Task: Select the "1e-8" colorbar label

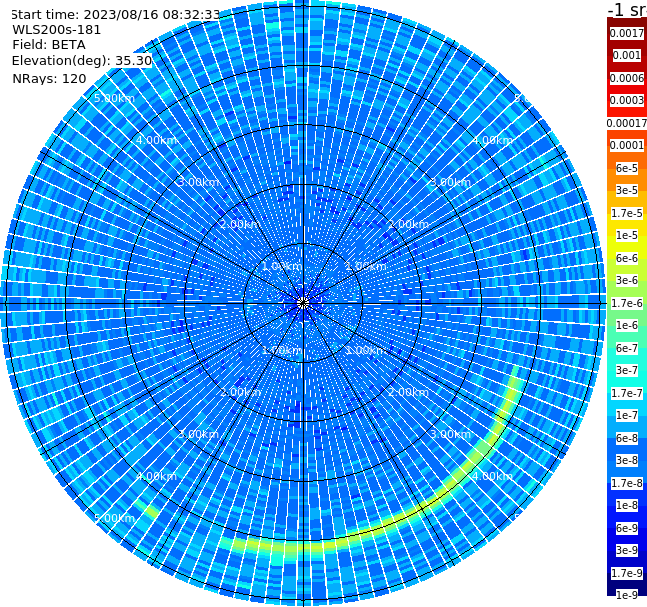Action: (626, 505)
